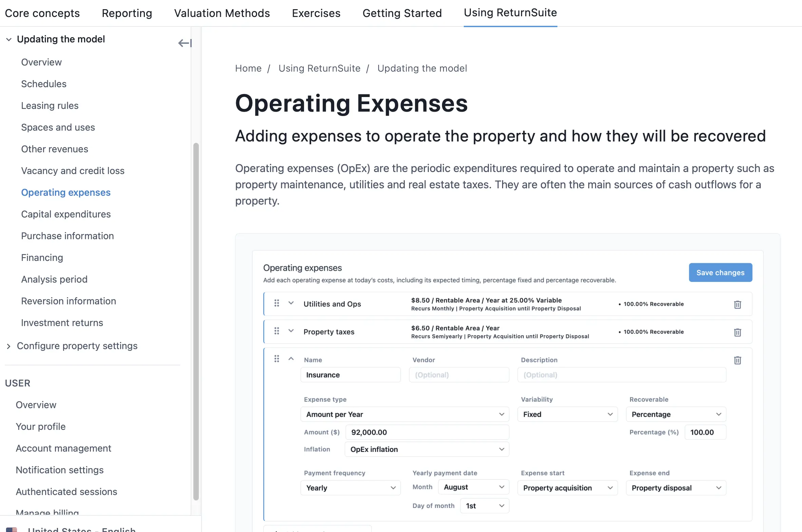This screenshot has width=802, height=532.
Task: Open the Valuation Methods tab
Action: pos(222,13)
